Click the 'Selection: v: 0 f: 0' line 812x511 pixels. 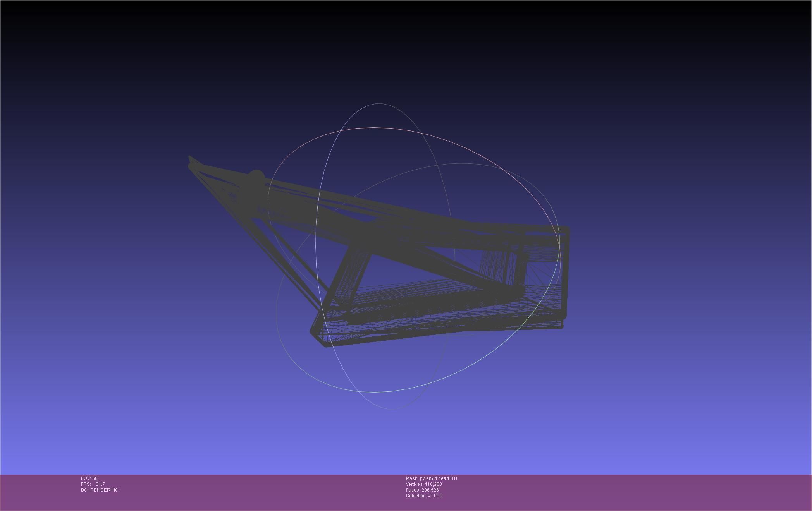(424, 496)
